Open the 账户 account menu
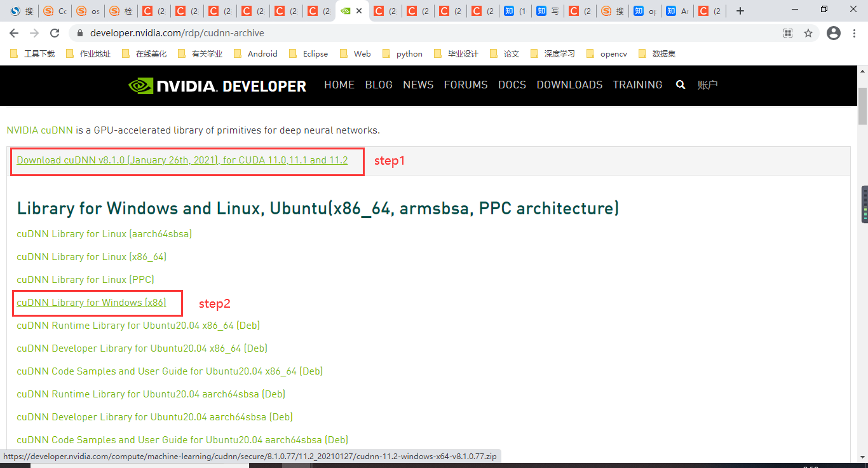The width and height of the screenshot is (868, 468). 707,85
